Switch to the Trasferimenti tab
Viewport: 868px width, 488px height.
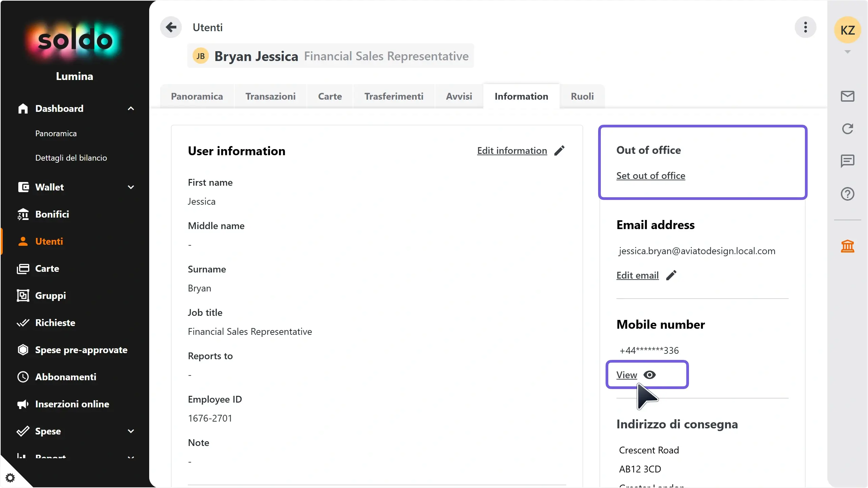click(x=394, y=96)
